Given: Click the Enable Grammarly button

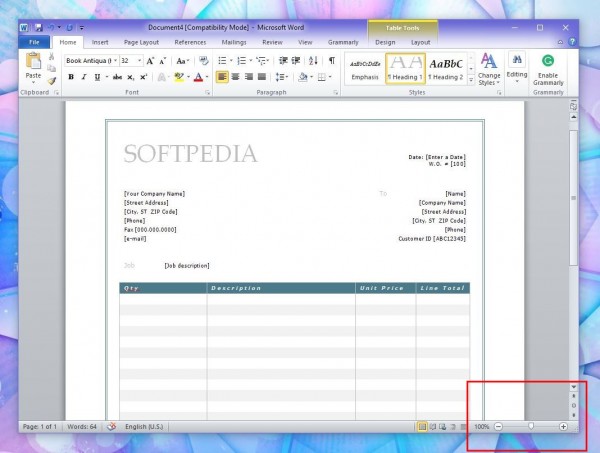Looking at the screenshot, I should [x=548, y=70].
